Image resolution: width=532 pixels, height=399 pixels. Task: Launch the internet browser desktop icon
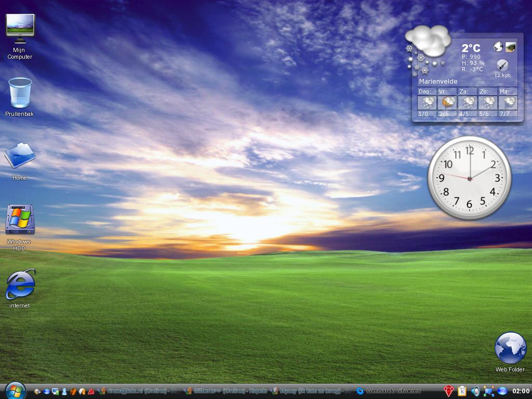point(20,284)
